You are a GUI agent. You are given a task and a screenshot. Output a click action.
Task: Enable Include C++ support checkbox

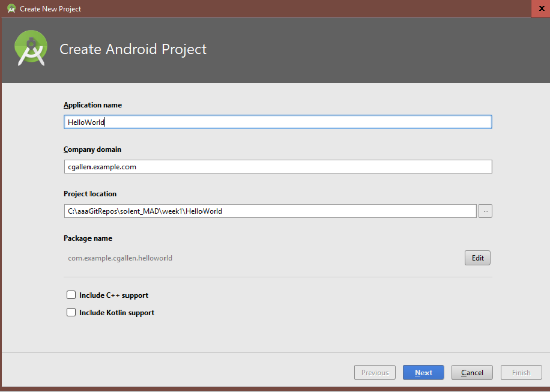tap(71, 295)
